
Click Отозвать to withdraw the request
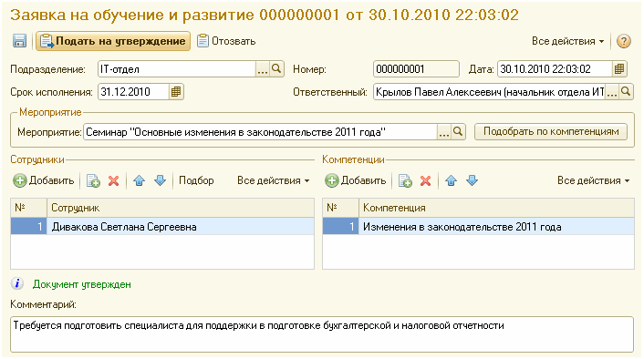tap(226, 41)
